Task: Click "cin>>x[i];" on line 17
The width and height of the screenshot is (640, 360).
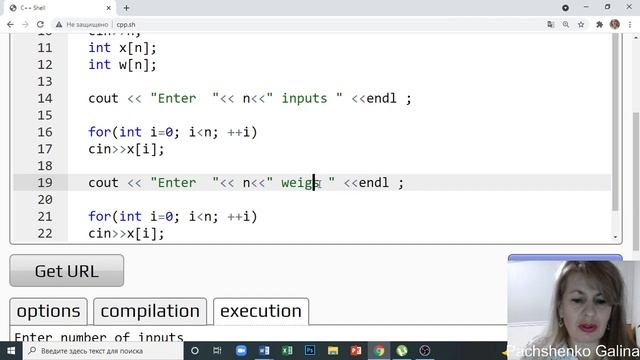Action: point(126,149)
